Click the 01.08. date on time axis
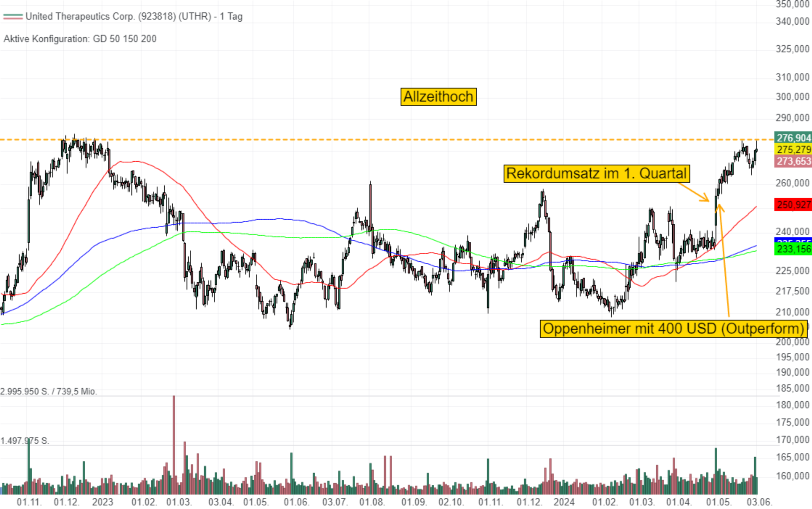Image resolution: width=812 pixels, height=509 pixels. tap(372, 502)
